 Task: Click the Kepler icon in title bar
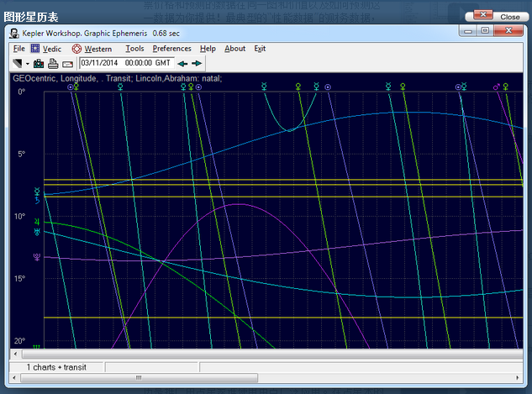[16, 33]
